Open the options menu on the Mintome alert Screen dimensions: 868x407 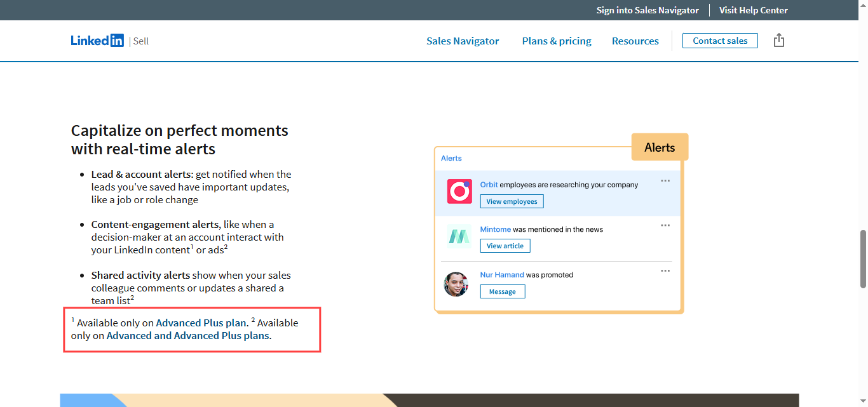coord(665,225)
